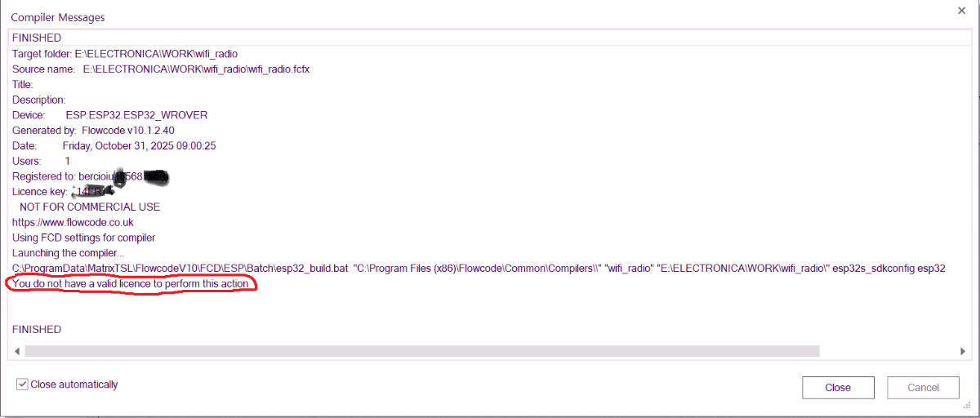
Task: Click the NOT FOR COMMERCIAL USE text
Action: (90, 207)
